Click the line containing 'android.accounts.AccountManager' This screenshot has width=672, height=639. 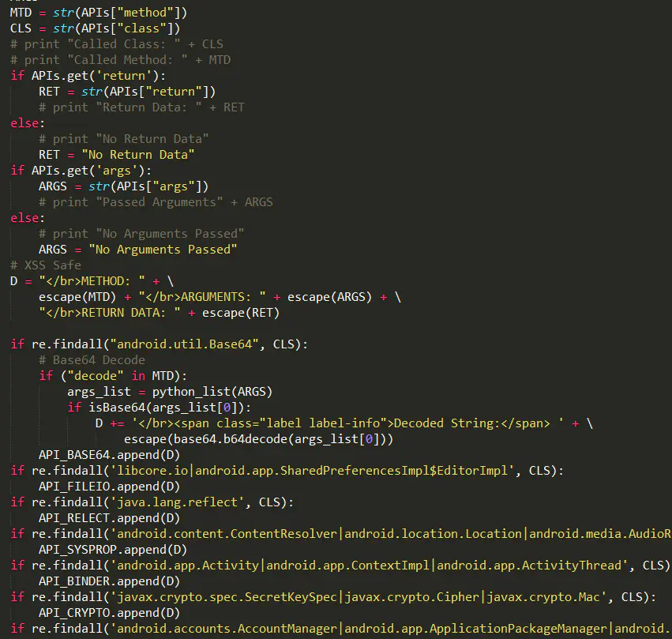click(x=340, y=629)
